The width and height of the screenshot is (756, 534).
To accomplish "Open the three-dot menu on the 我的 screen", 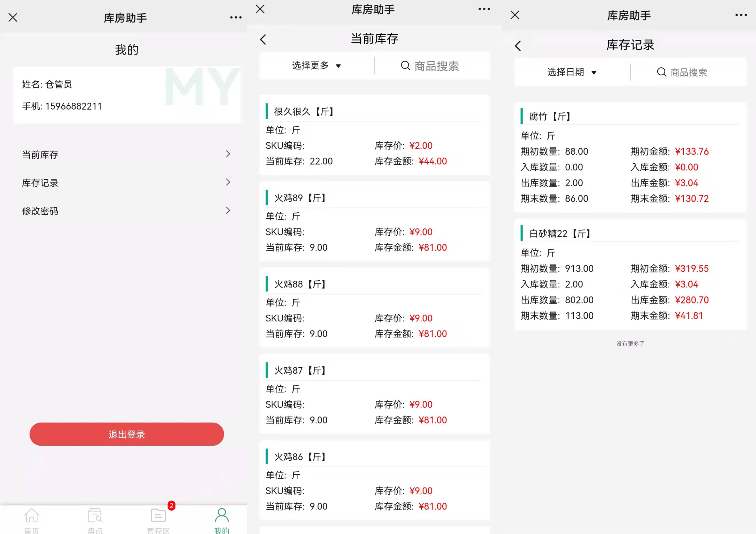I will pos(236,17).
